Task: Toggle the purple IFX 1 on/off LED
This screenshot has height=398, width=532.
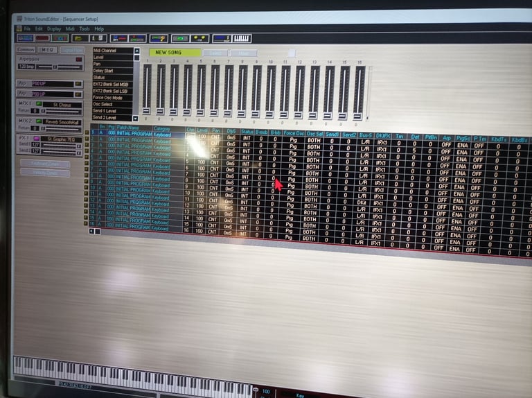Action: pos(36,138)
